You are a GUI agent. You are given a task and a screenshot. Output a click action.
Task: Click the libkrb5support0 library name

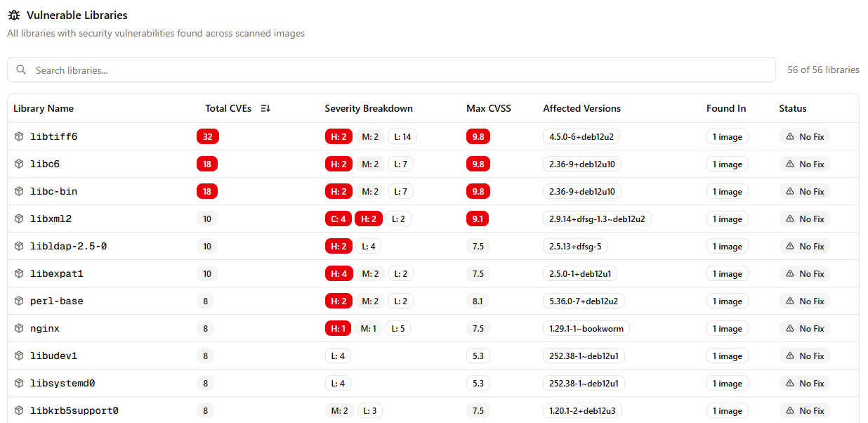74,410
